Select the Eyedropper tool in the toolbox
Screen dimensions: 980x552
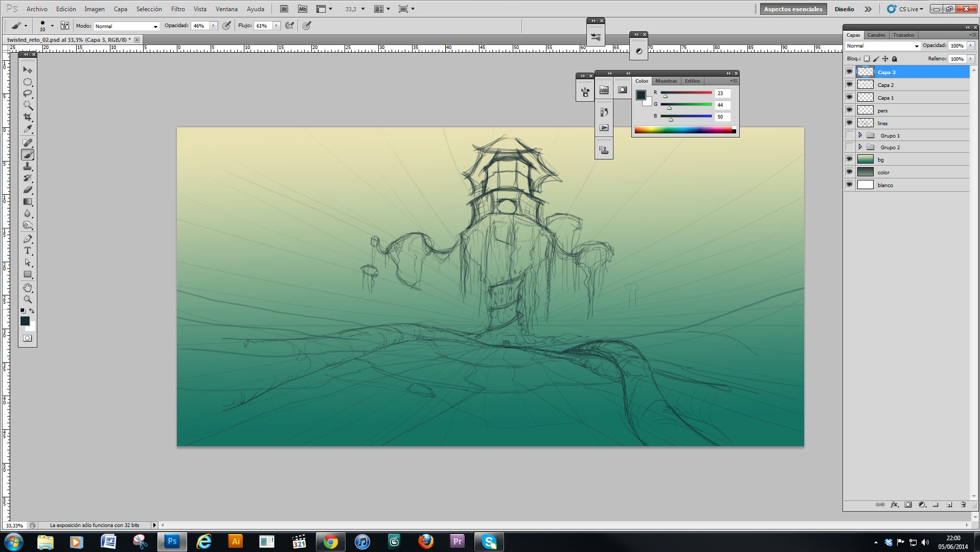click(28, 129)
